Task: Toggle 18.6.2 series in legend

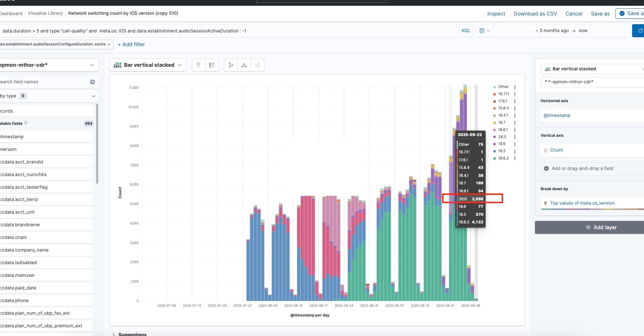Action: coord(503,158)
